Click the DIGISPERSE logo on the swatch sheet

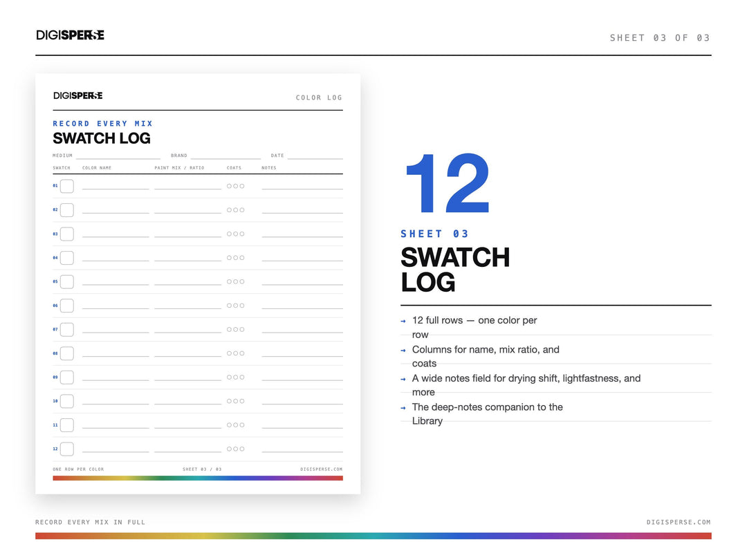[77, 95]
